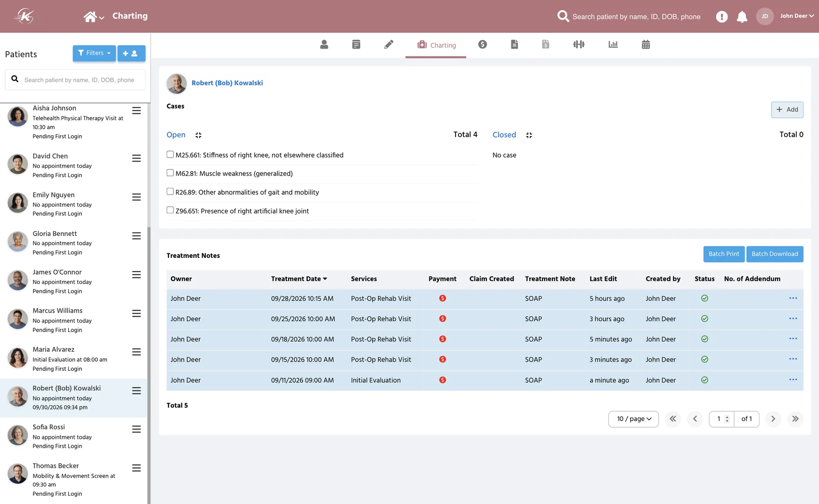Go to last page of notes
This screenshot has height=504, width=819.
(795, 419)
